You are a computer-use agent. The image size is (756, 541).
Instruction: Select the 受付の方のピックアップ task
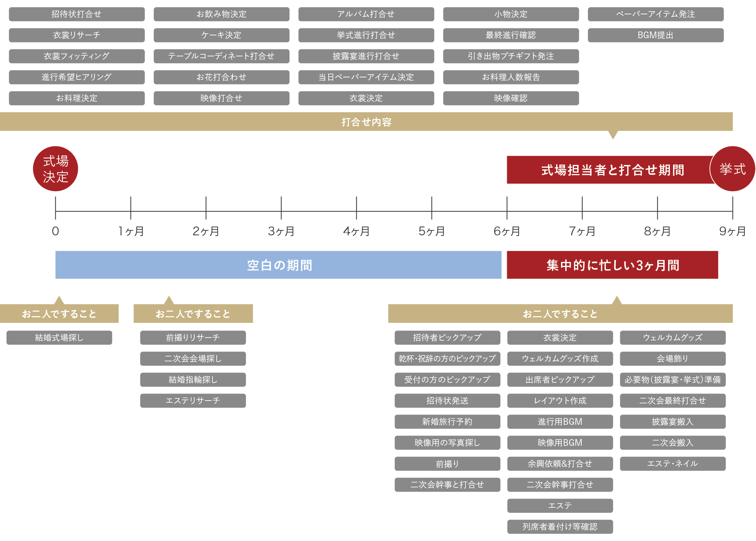[447, 380]
